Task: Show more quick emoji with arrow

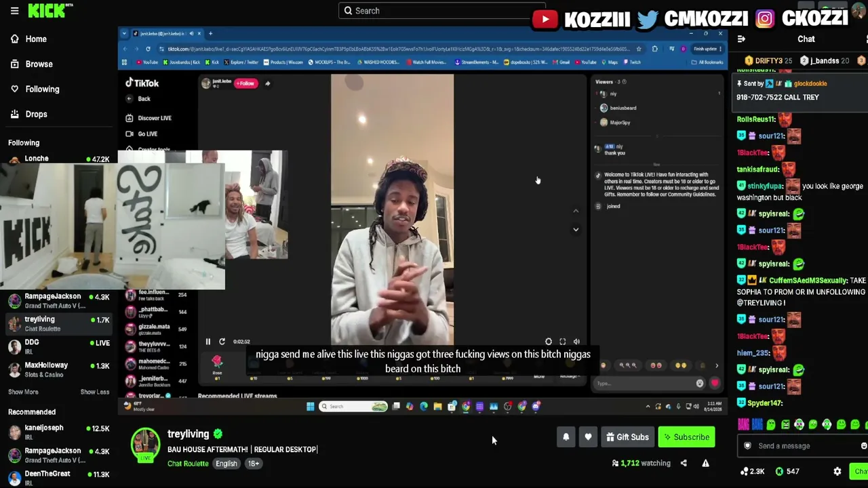Action: [717, 366]
